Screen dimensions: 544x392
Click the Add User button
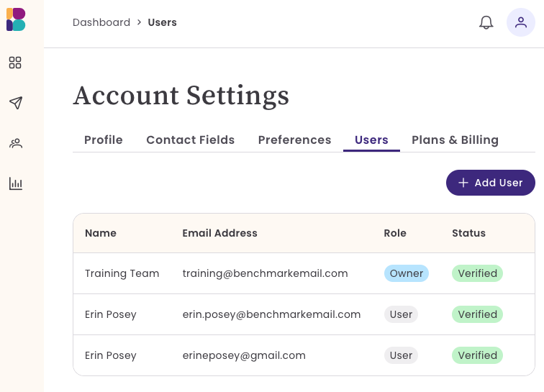(x=490, y=183)
